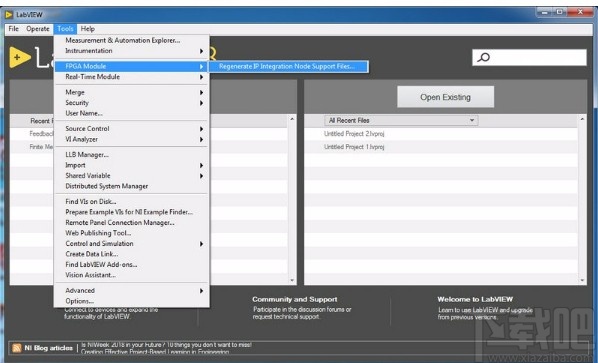
Task: Click the yellow LabVIEW logo arrow
Action: [19, 57]
